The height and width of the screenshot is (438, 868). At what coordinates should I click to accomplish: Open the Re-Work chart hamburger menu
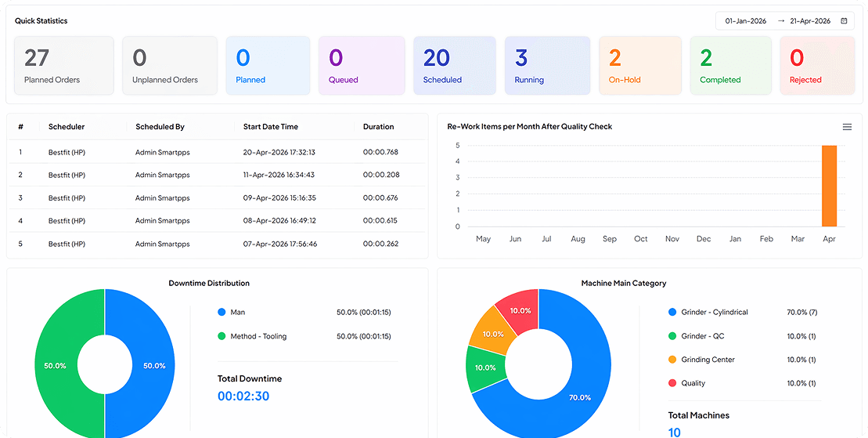pos(847,127)
